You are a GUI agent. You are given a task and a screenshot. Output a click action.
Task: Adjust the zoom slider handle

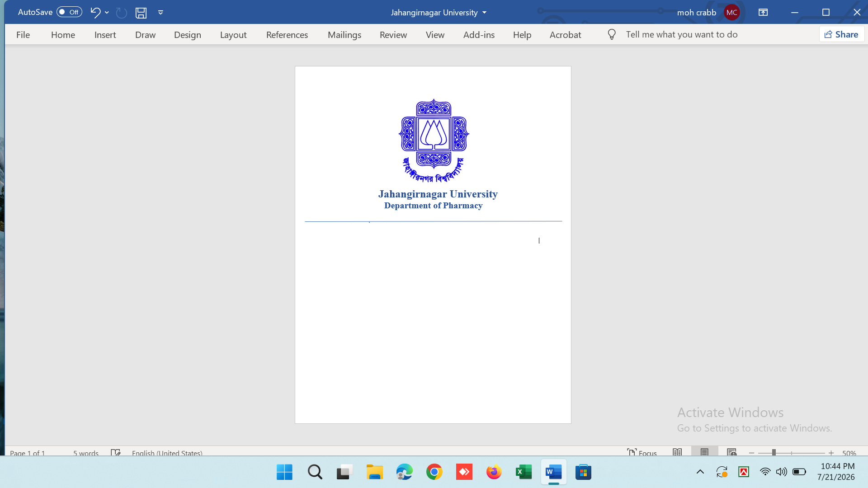coord(774,452)
